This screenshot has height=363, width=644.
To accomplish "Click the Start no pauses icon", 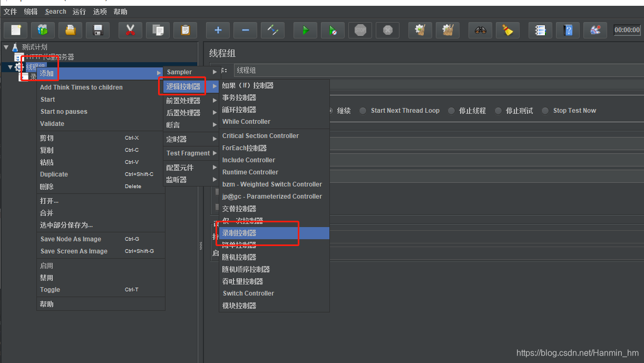I will point(333,30).
